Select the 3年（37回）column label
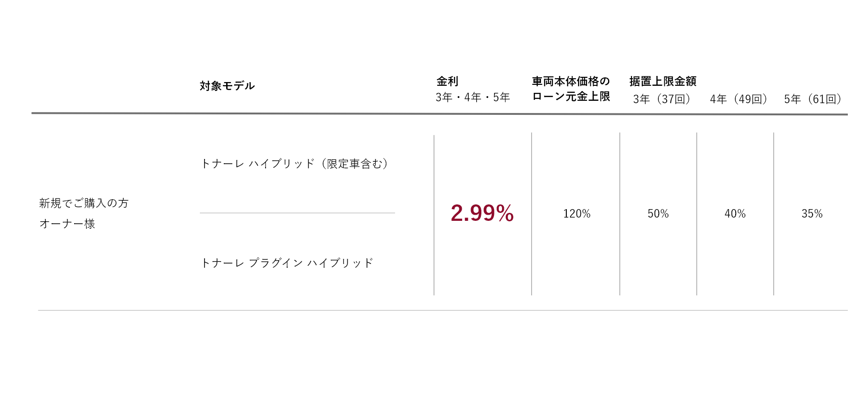The width and height of the screenshot is (868, 399). click(x=662, y=99)
